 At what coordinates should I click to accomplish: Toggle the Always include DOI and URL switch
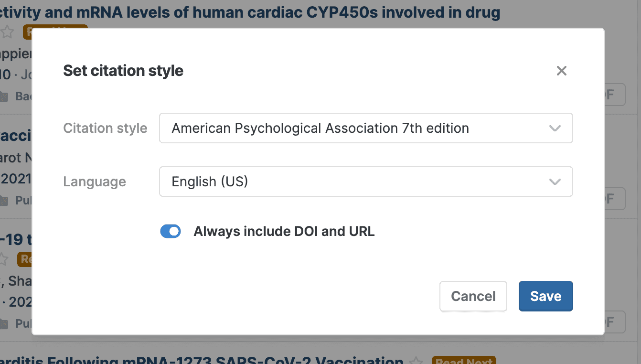(x=171, y=232)
